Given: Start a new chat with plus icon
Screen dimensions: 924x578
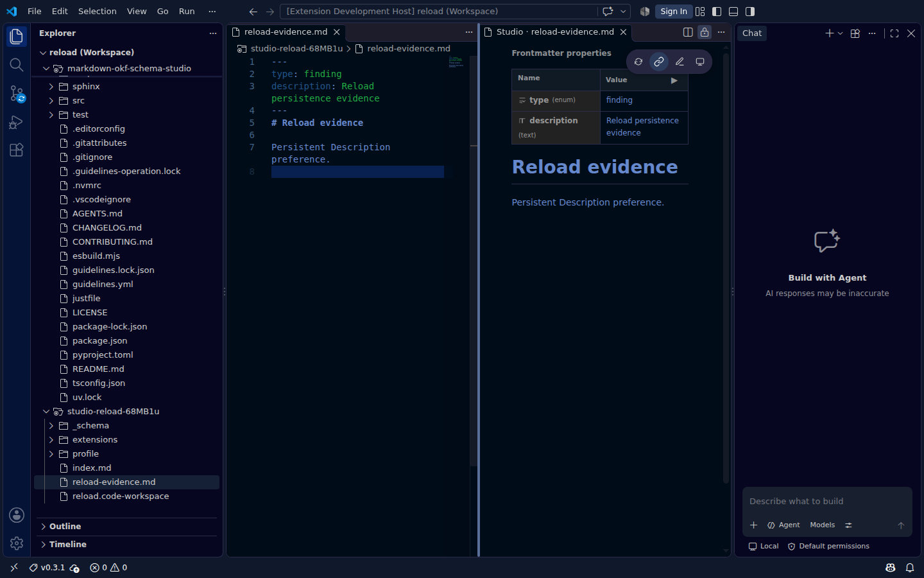Looking at the screenshot, I should (830, 33).
